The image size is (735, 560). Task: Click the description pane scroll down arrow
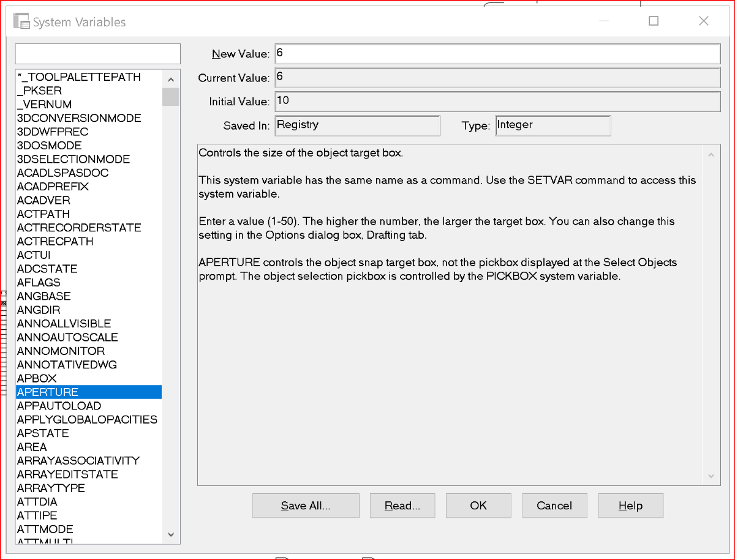[x=710, y=476]
